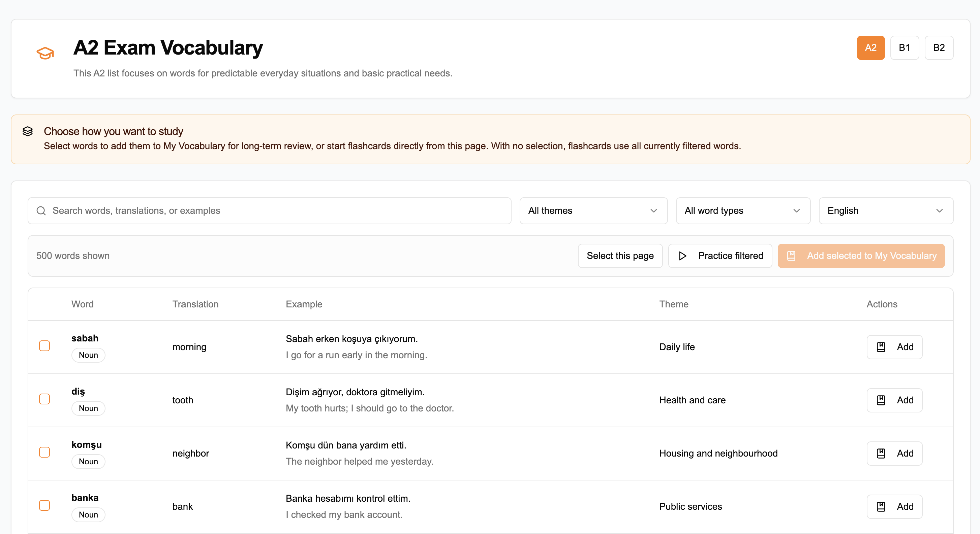Switch to the B2 level tab
980x534 pixels.
click(939, 48)
